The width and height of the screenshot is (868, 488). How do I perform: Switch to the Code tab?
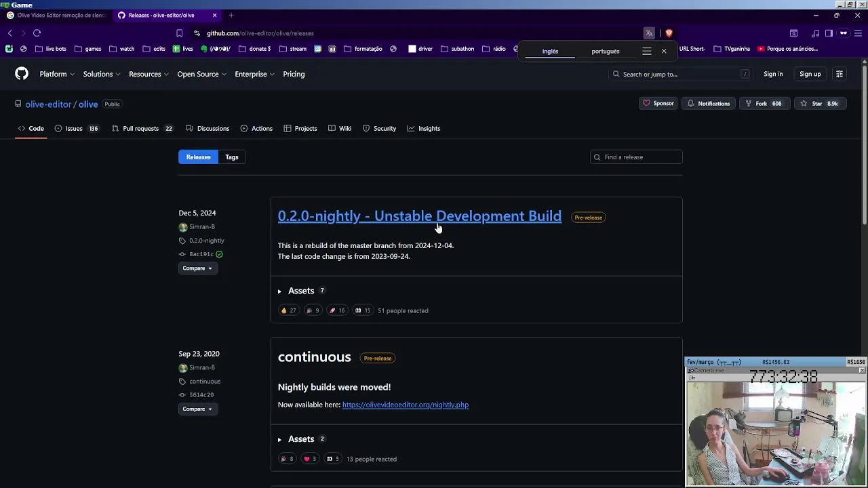coord(31,128)
